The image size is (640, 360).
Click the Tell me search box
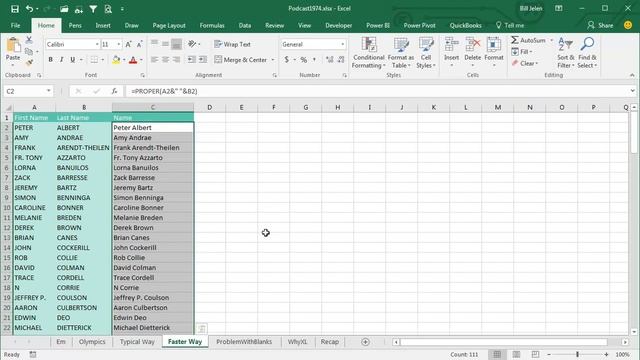510,25
